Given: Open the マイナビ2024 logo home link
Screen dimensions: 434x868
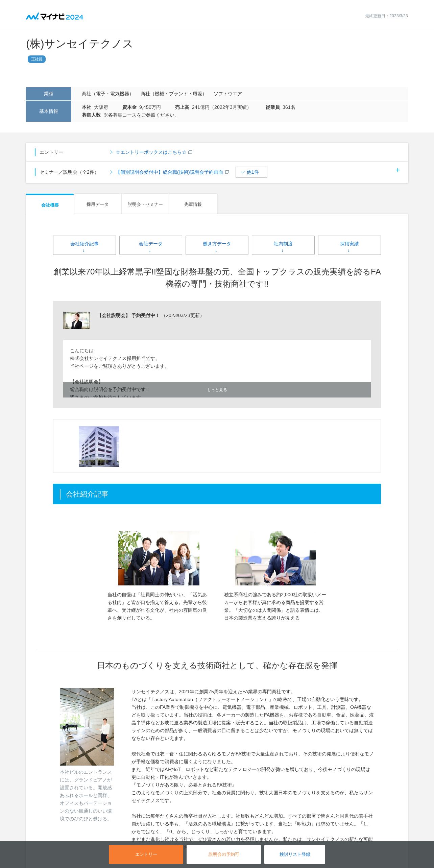Looking at the screenshot, I should click(55, 16).
